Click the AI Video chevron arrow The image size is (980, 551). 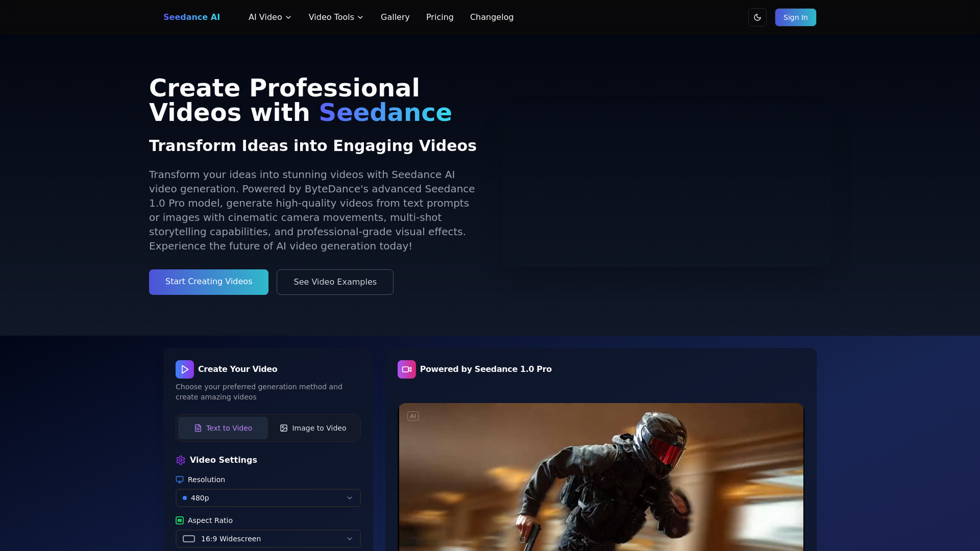[x=288, y=17]
